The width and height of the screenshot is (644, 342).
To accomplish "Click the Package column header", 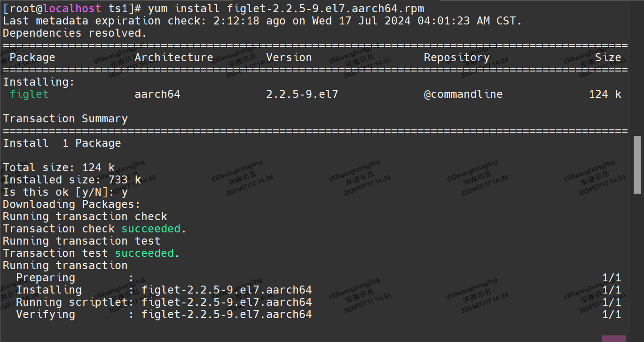I will (x=32, y=57).
